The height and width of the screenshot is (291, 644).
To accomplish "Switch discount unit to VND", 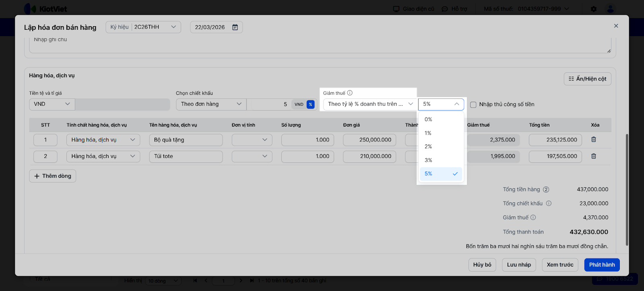I will pos(299,105).
